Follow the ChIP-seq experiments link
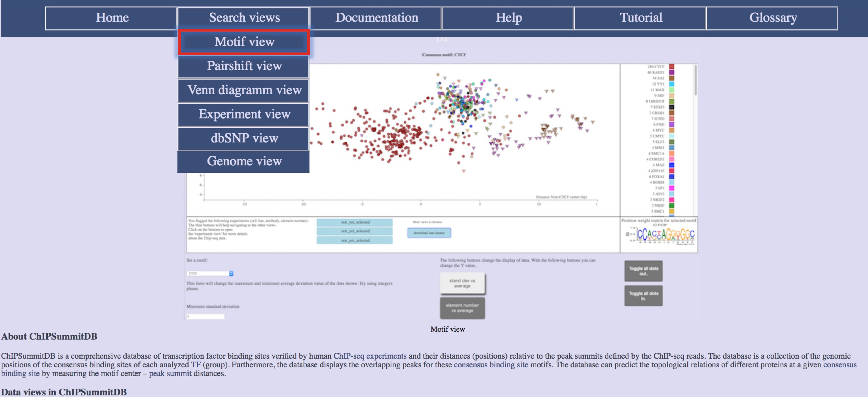 pyautogui.click(x=370, y=356)
